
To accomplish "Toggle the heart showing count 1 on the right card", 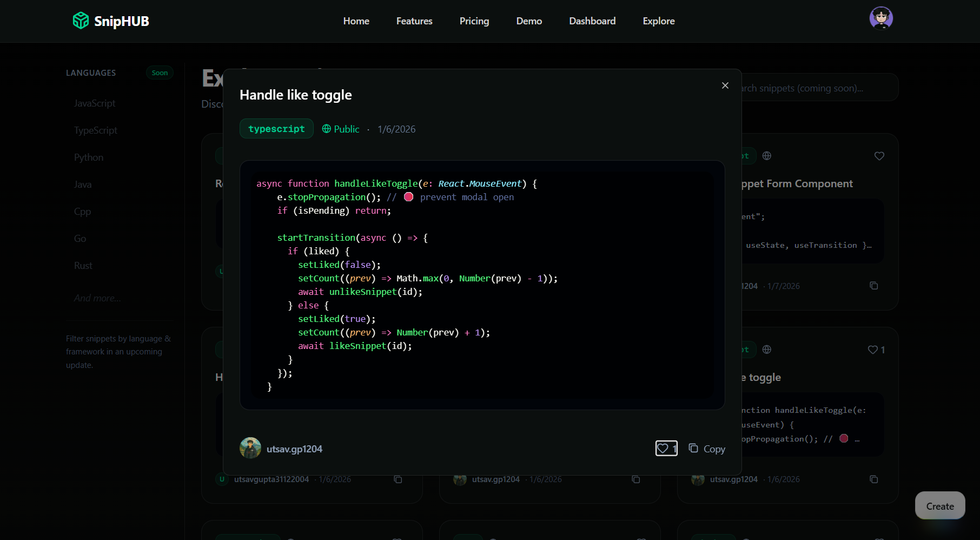I will (872, 350).
